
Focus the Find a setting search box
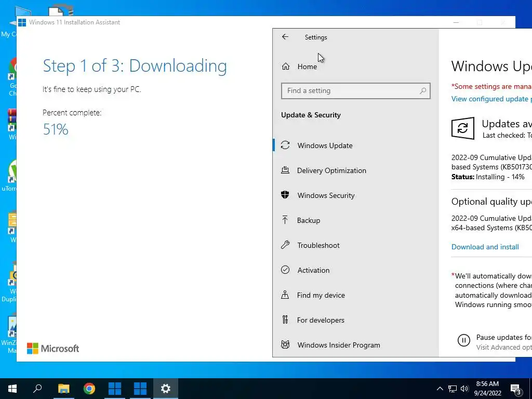click(x=355, y=90)
